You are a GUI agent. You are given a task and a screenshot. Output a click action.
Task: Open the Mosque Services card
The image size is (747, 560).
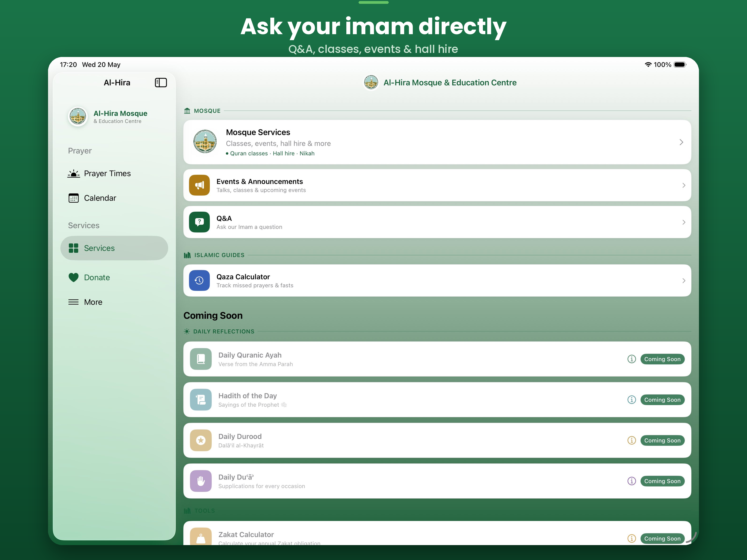click(437, 142)
